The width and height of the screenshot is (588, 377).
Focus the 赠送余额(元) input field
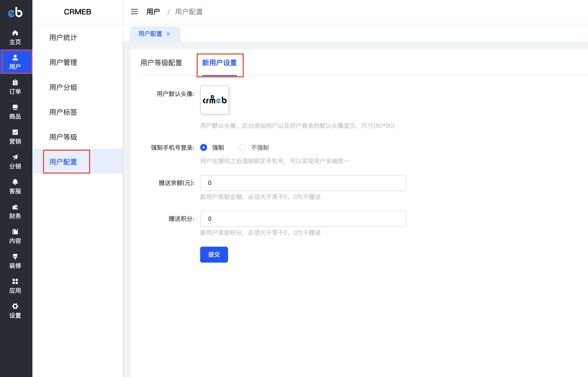(303, 183)
